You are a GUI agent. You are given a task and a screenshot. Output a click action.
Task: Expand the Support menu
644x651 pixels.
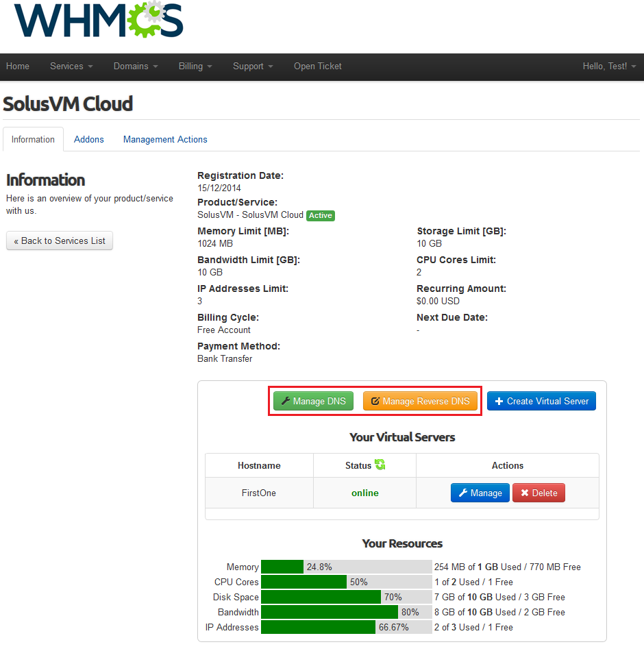253,66
